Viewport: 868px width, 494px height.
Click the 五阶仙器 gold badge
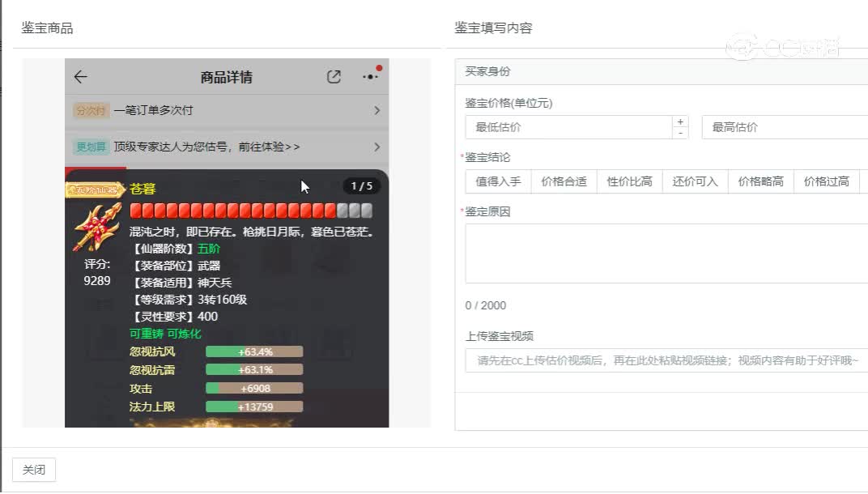[96, 190]
